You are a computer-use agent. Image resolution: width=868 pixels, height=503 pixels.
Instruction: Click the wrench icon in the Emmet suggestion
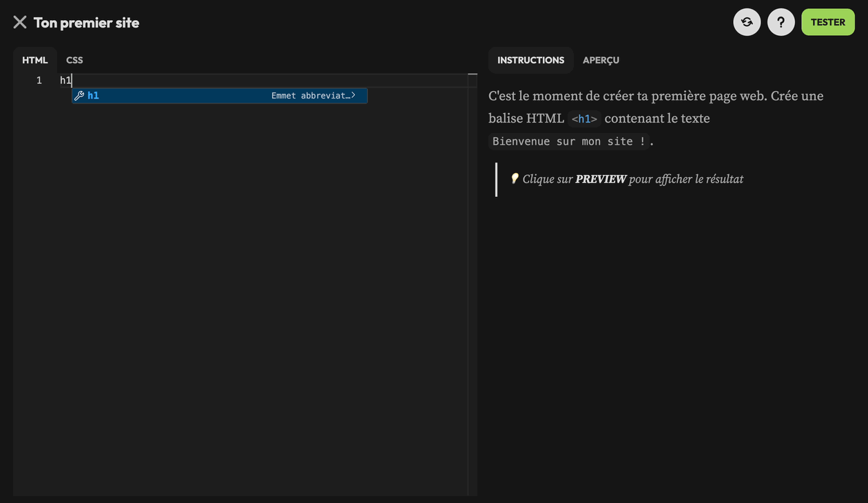coord(79,95)
